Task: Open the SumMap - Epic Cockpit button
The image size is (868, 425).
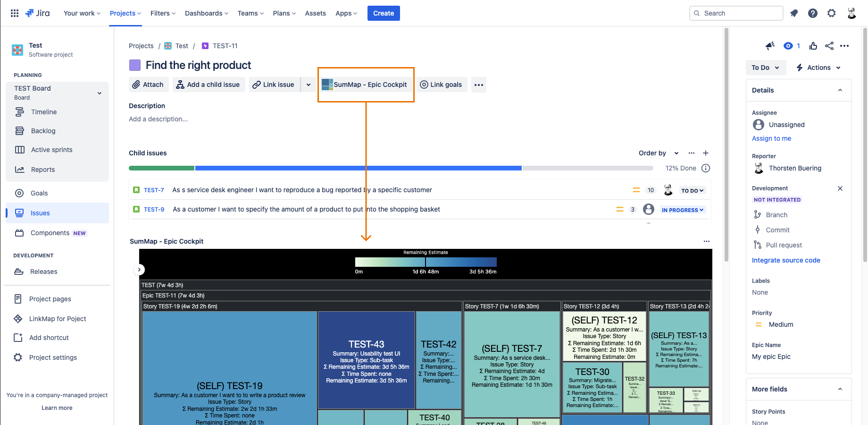Action: (366, 85)
